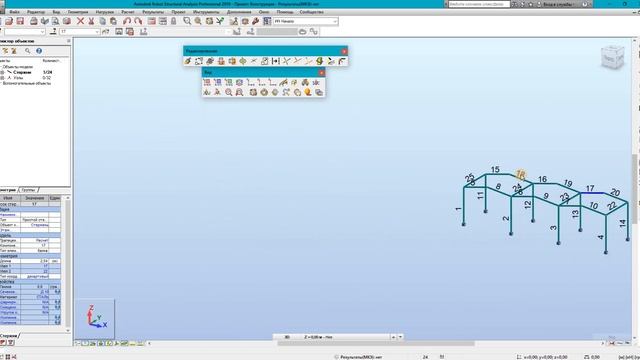Viewport: 640px width, 360px height.
Task: Click the Zoom window magnifier icon
Action: coord(187,21)
